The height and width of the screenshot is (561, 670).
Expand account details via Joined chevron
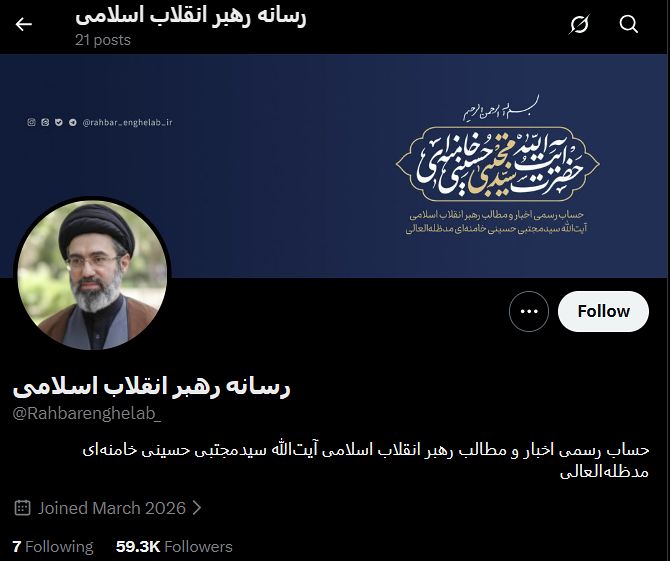click(x=197, y=508)
